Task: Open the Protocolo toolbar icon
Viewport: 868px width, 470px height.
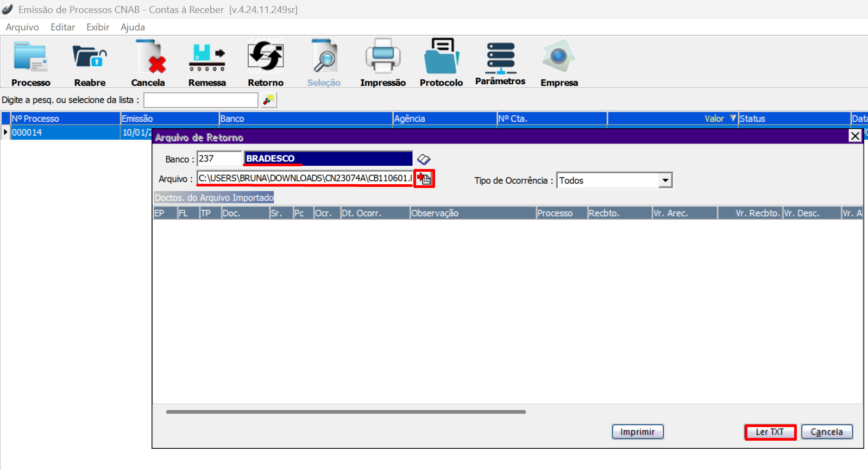Action: pyautogui.click(x=441, y=58)
